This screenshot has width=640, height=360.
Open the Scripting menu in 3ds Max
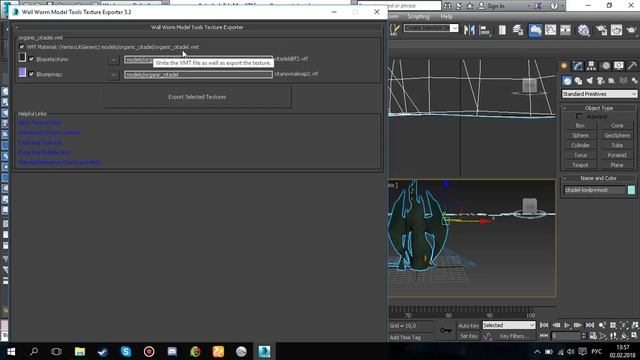[418, 16]
